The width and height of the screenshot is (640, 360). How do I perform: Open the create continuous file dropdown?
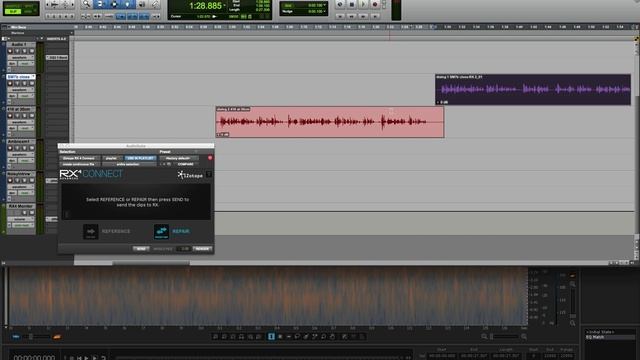(80, 164)
